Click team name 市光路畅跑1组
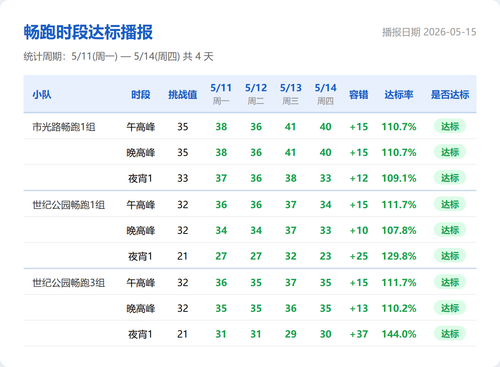Screen dimensions: 500x367 pos(64,127)
